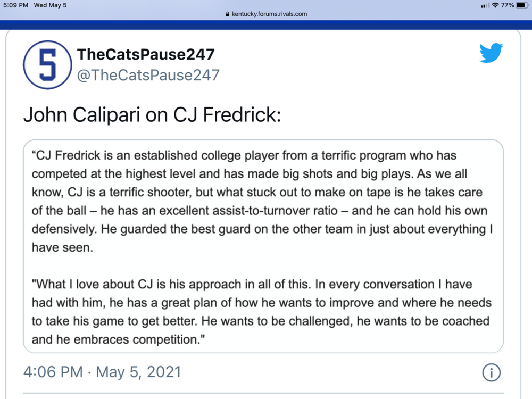This screenshot has width=532, height=399.
Task: Click the second quote paragraph about CJ's approach
Action: coord(261,311)
